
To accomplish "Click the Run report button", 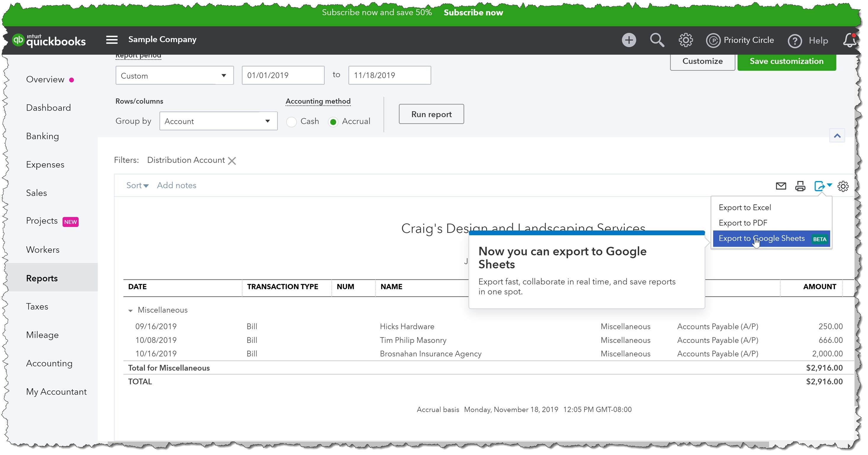I will pos(431,114).
